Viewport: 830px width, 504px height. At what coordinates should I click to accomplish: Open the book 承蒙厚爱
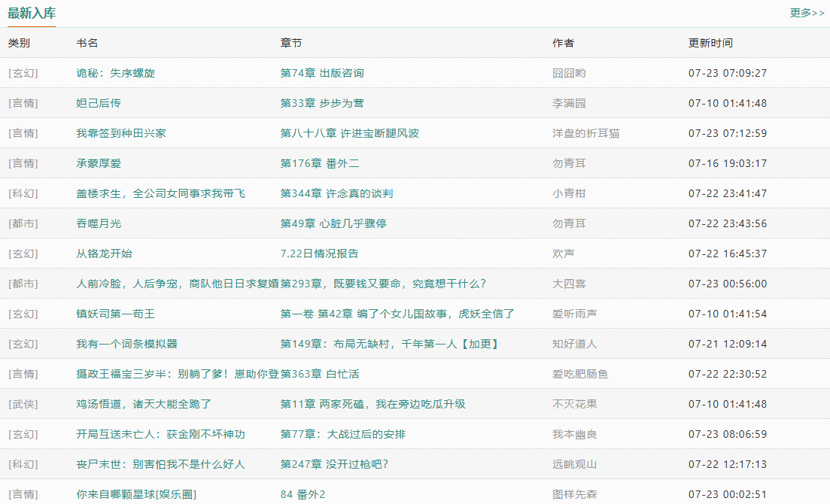[99, 163]
